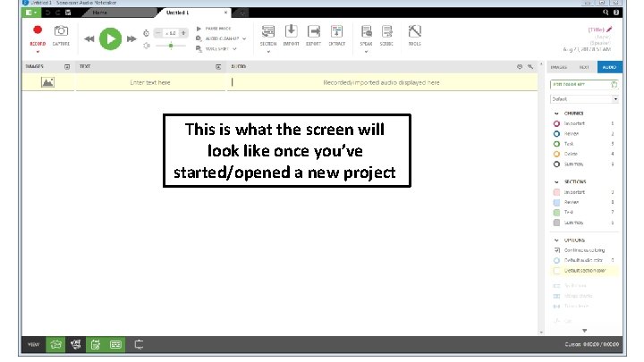The height and width of the screenshot is (362, 644).
Task: Switch to the Images side panel tab
Action: click(558, 67)
